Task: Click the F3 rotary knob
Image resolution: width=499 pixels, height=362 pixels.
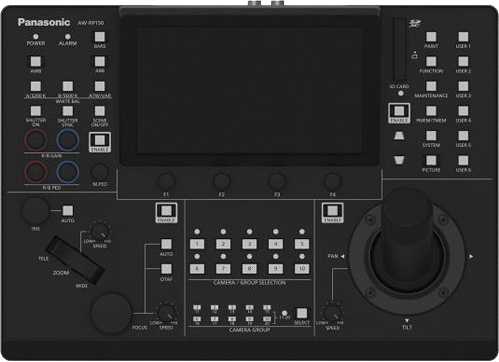Action: pyautogui.click(x=277, y=182)
